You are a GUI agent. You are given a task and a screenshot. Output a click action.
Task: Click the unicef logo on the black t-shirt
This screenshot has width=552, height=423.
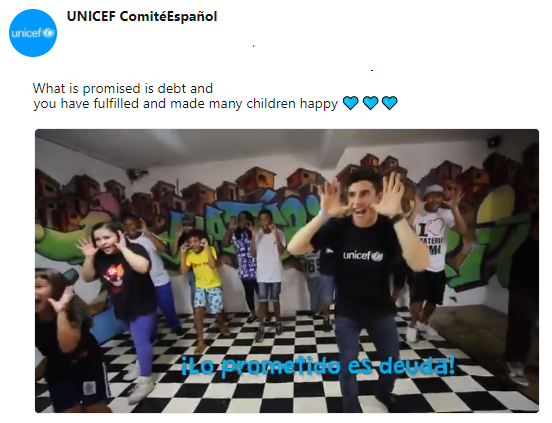(363, 255)
